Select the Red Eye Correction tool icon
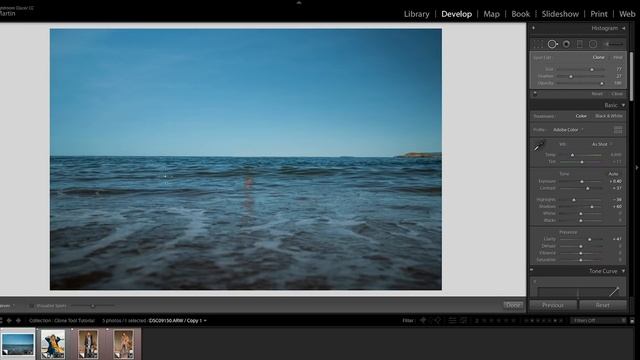Image resolution: width=640 pixels, height=360 pixels. pos(566,44)
